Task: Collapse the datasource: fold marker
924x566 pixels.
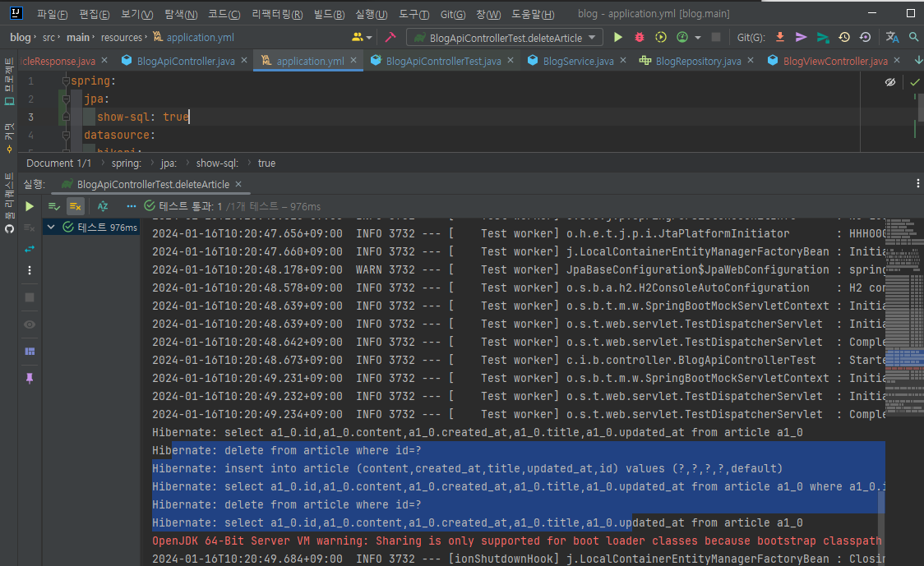Action: tap(66, 136)
